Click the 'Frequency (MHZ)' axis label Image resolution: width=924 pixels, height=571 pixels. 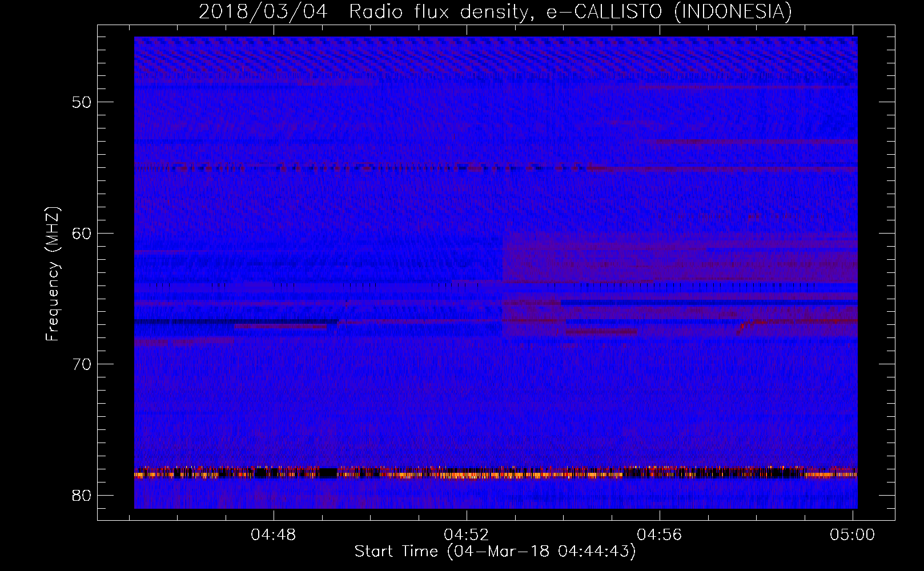pos(53,274)
